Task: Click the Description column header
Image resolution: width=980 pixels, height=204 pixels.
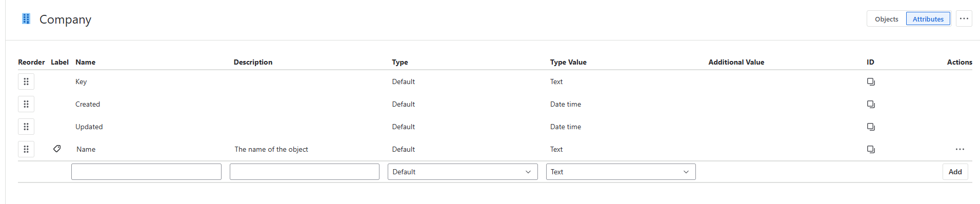Action: pos(253,62)
